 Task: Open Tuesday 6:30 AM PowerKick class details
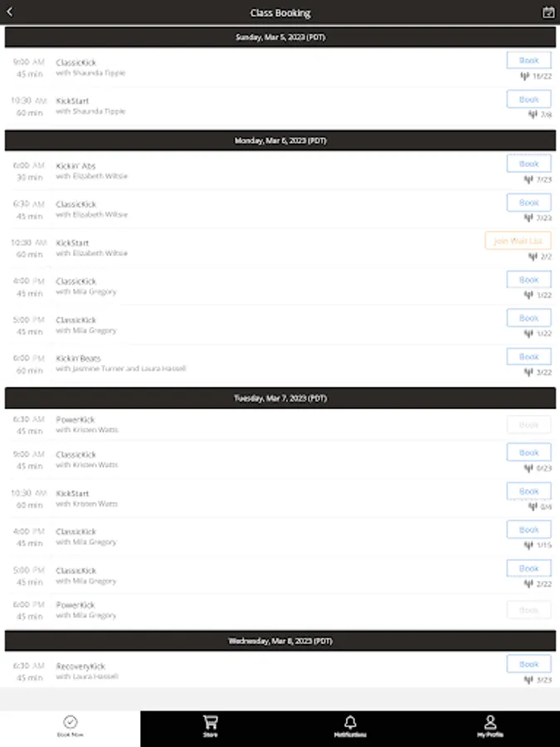pyautogui.click(x=280, y=424)
